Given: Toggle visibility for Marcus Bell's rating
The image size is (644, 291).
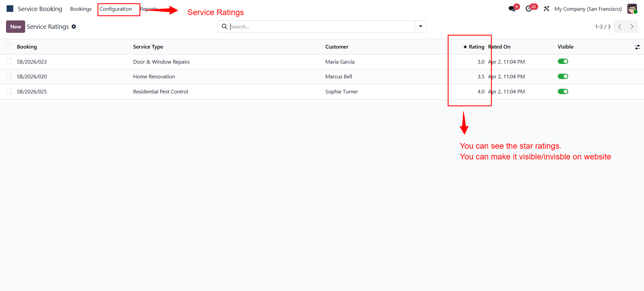Looking at the screenshot, I should 563,76.
